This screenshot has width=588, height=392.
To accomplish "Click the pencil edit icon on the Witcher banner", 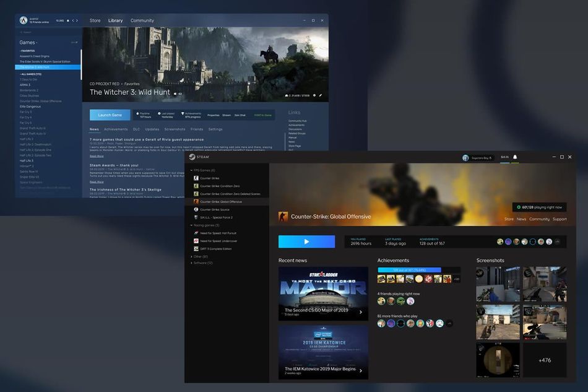I will click(x=320, y=95).
